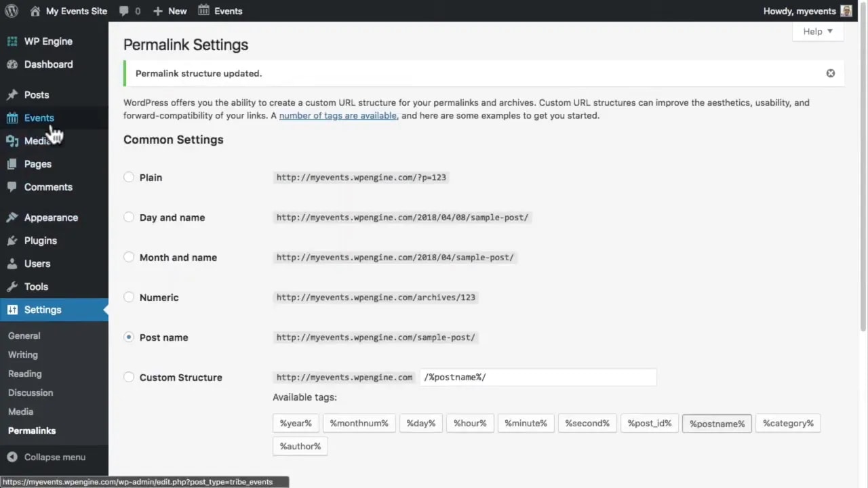Click the Events calendar icon in sidebar

(x=12, y=118)
